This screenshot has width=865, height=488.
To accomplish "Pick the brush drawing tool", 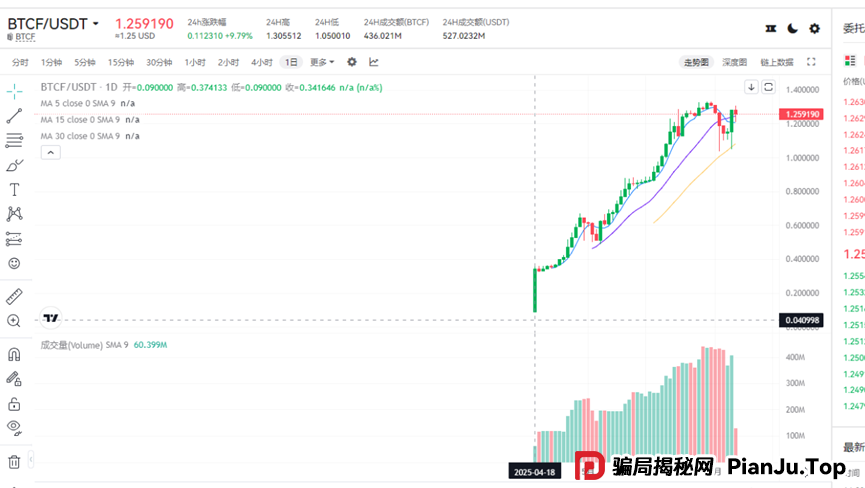I will click(x=14, y=165).
